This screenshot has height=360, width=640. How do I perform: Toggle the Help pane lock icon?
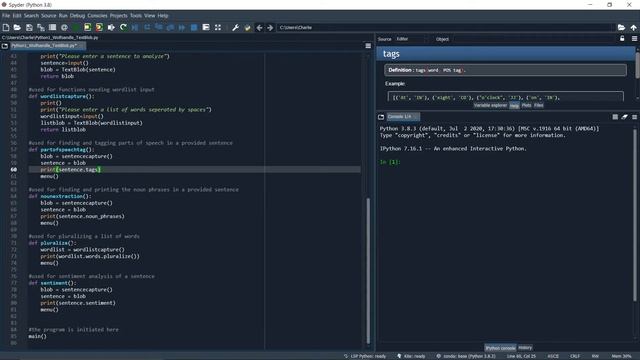622,38
